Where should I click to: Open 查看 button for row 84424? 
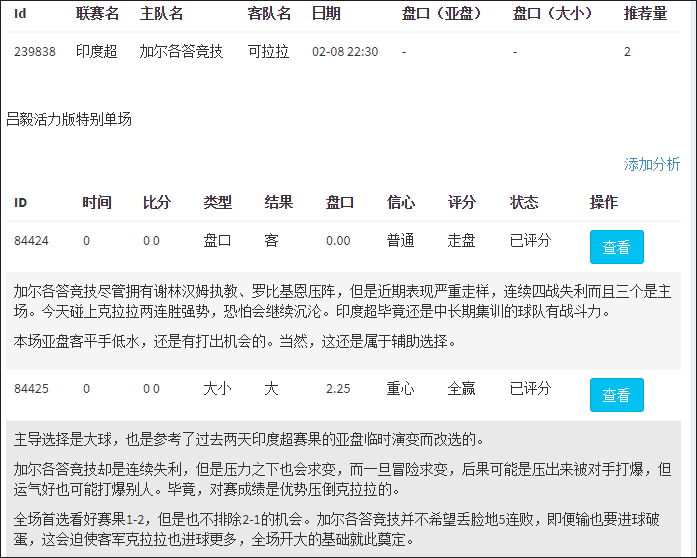617,247
